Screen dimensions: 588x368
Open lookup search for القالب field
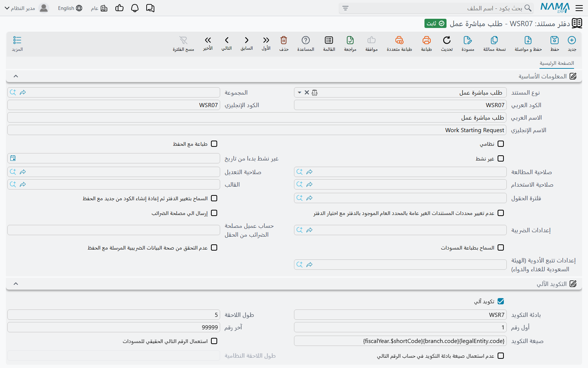click(13, 184)
